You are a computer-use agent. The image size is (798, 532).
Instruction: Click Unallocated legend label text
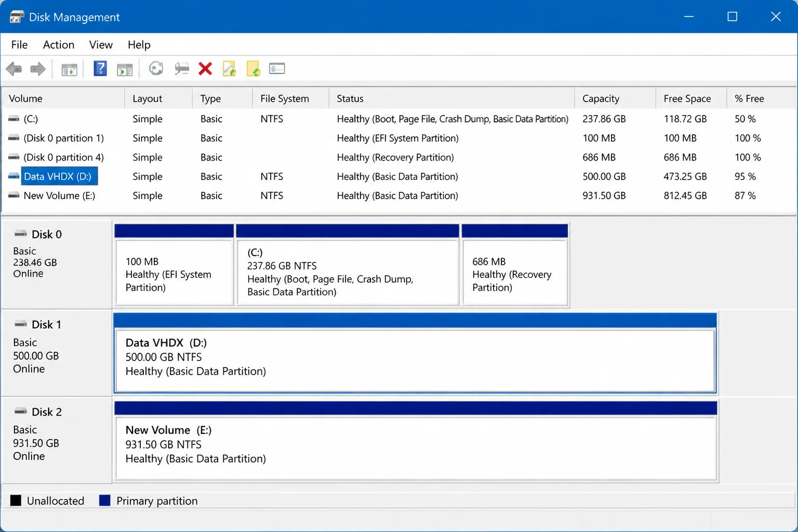click(x=56, y=501)
